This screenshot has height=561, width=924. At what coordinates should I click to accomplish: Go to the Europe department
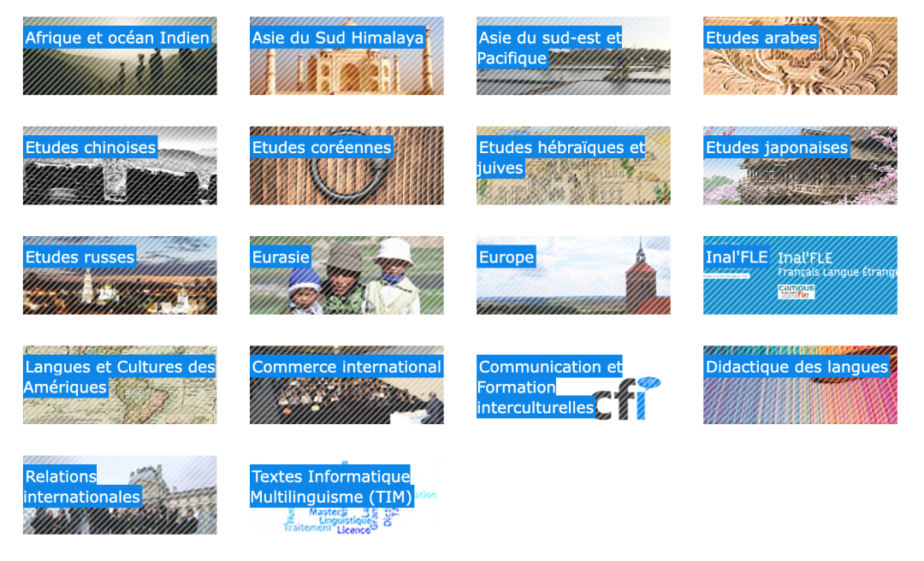click(x=573, y=275)
